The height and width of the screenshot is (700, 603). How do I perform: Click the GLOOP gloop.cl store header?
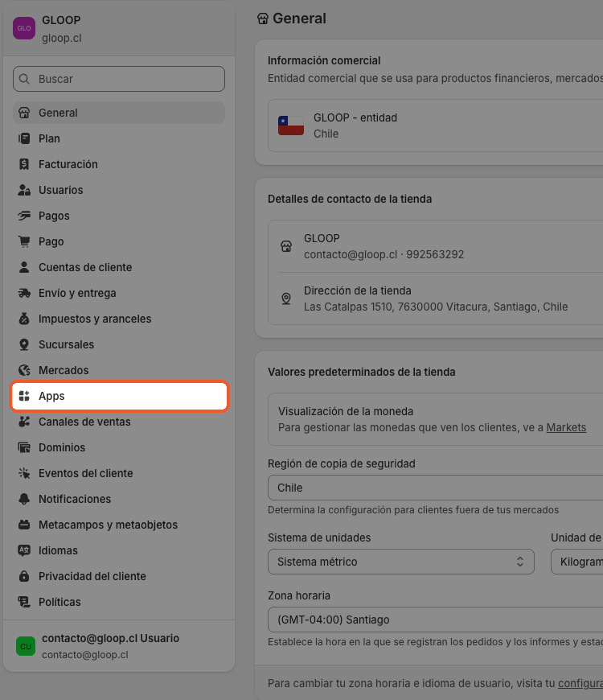pos(119,29)
